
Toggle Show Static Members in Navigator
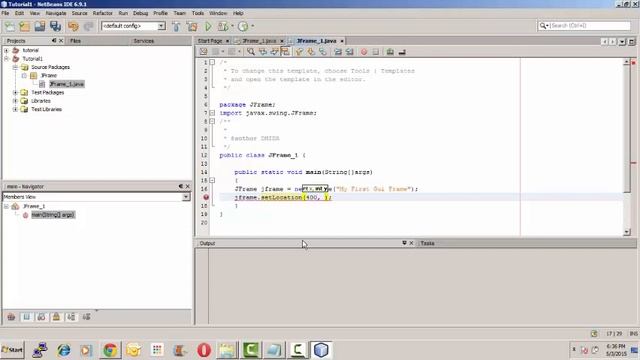[x=41, y=317]
